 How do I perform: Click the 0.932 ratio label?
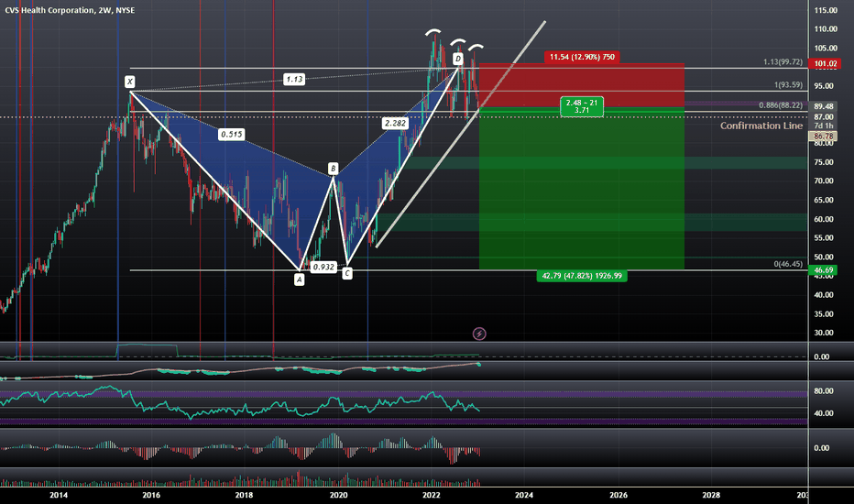coord(323,267)
